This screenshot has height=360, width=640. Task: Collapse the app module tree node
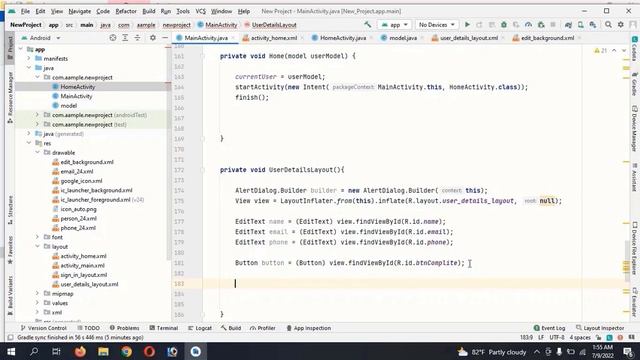tap(21, 49)
